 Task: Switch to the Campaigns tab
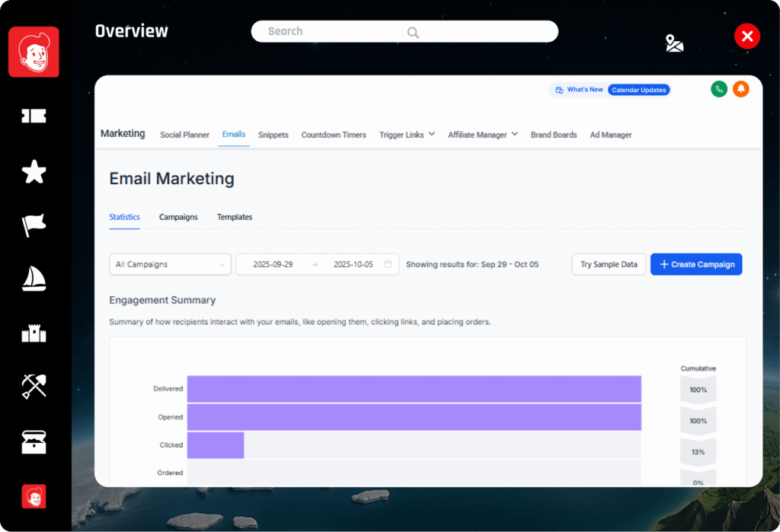[178, 217]
